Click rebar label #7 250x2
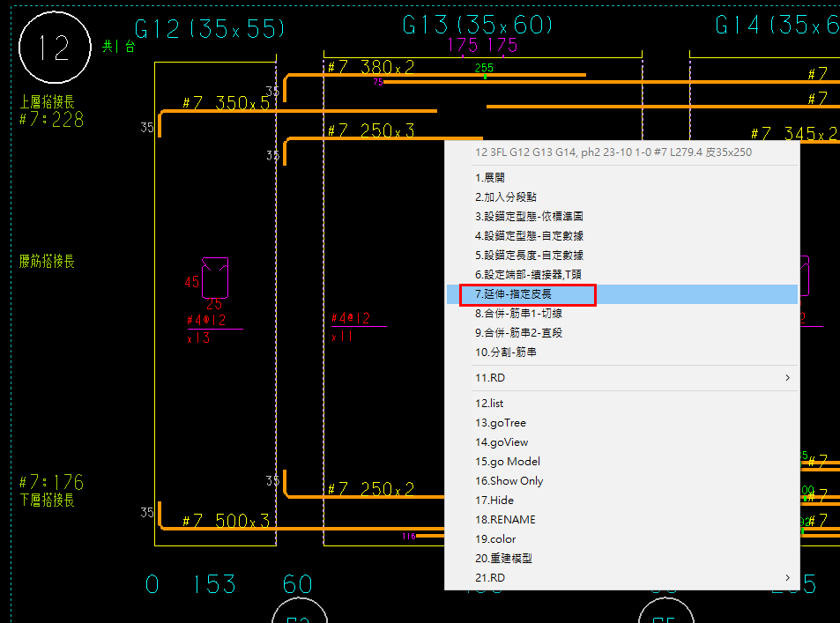The height and width of the screenshot is (623, 840). click(371, 488)
